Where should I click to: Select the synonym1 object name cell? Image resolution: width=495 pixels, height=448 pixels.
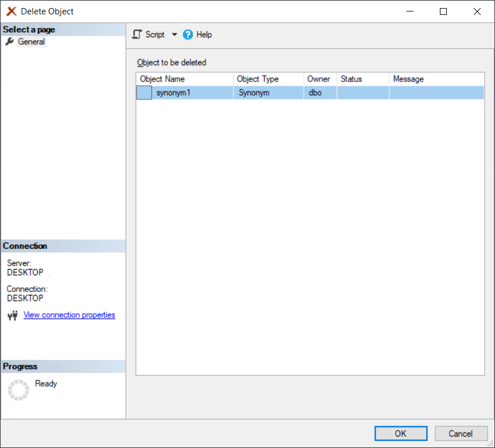pos(192,93)
